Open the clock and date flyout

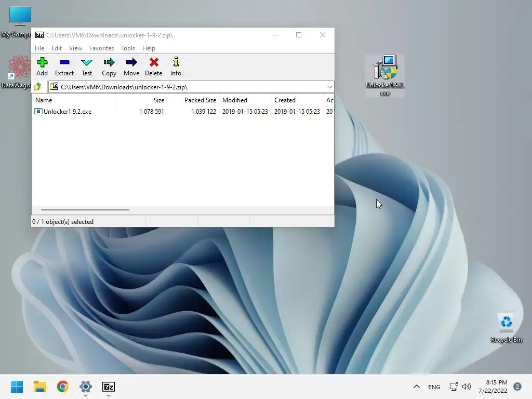coord(493,387)
